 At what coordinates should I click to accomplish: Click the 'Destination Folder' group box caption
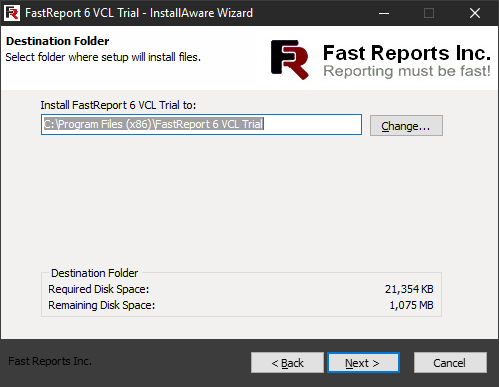pos(94,273)
